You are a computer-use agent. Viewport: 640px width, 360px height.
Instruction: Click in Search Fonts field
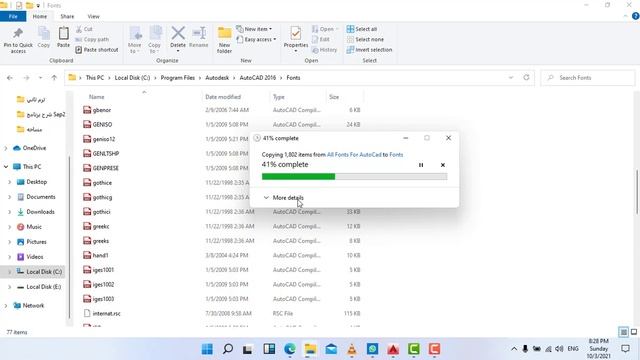click(x=588, y=78)
